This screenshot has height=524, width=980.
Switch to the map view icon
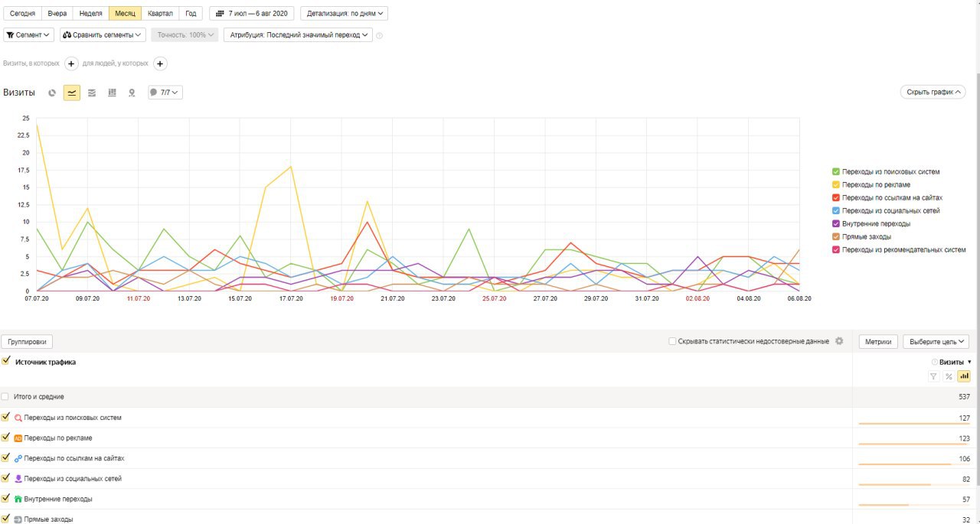pos(132,93)
